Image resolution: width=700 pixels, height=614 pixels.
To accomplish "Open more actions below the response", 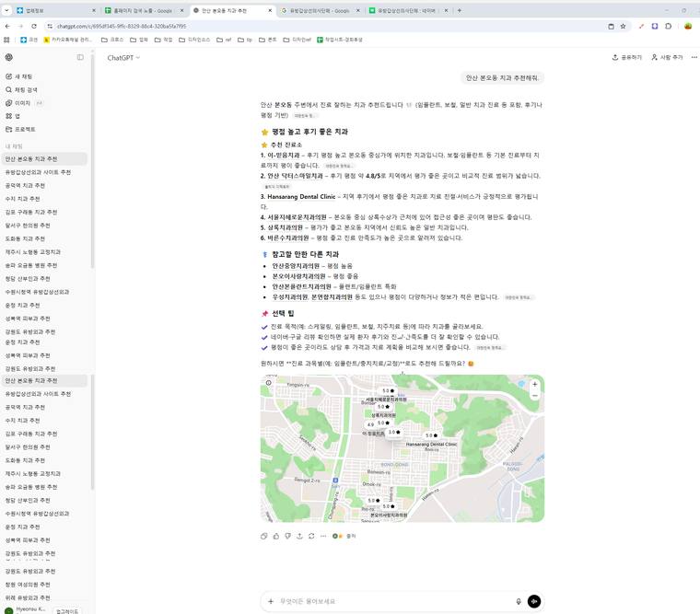I will (x=323, y=536).
